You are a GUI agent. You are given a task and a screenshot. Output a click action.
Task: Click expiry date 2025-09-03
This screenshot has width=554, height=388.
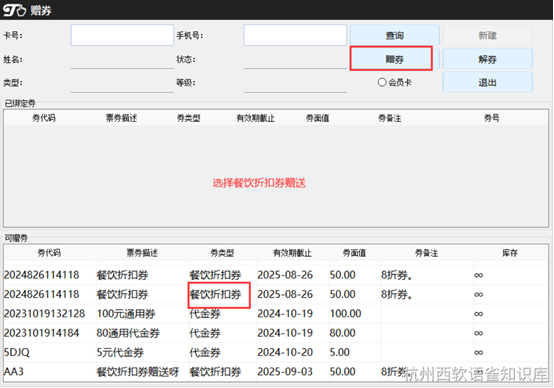pos(285,372)
